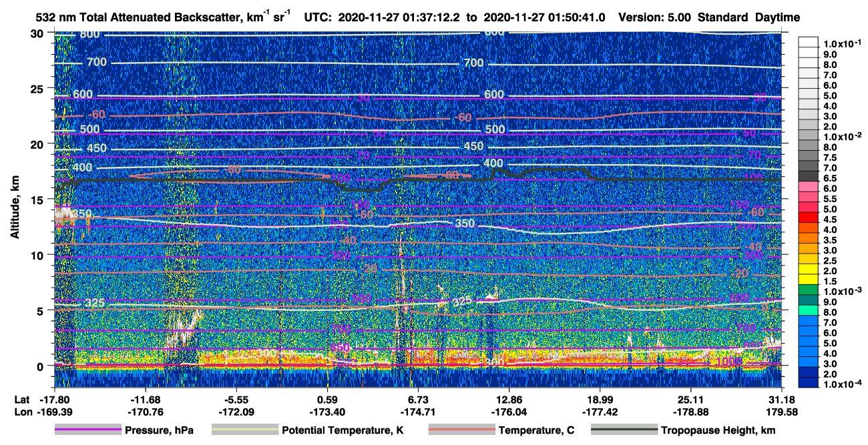Click the dark Tropopause Height legend swatch
Viewport: 868px width, 445px height.
pyautogui.click(x=624, y=430)
